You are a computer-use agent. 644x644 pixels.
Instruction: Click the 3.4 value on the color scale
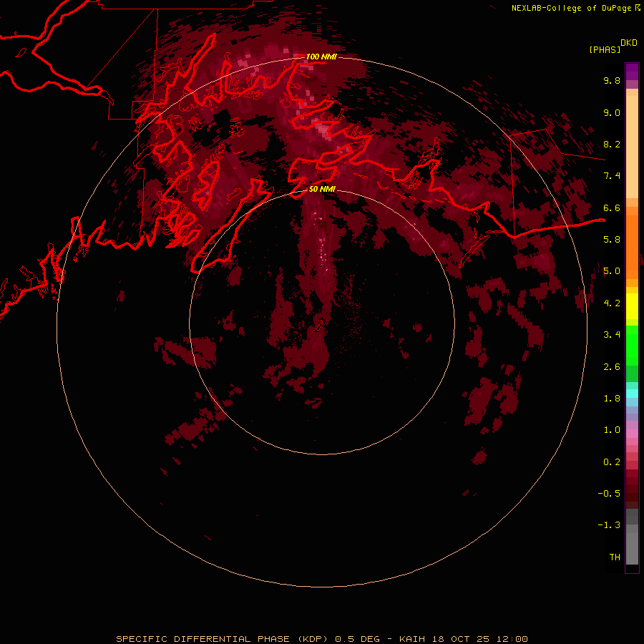612,335
